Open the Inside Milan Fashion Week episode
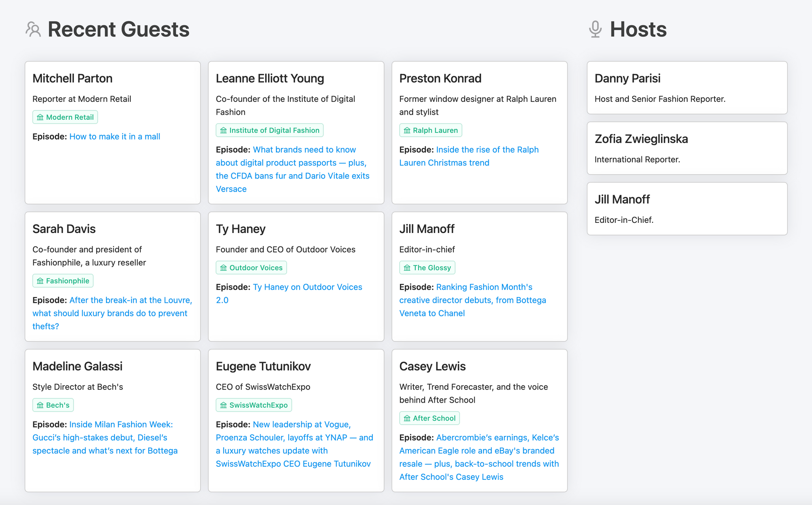 121,425
